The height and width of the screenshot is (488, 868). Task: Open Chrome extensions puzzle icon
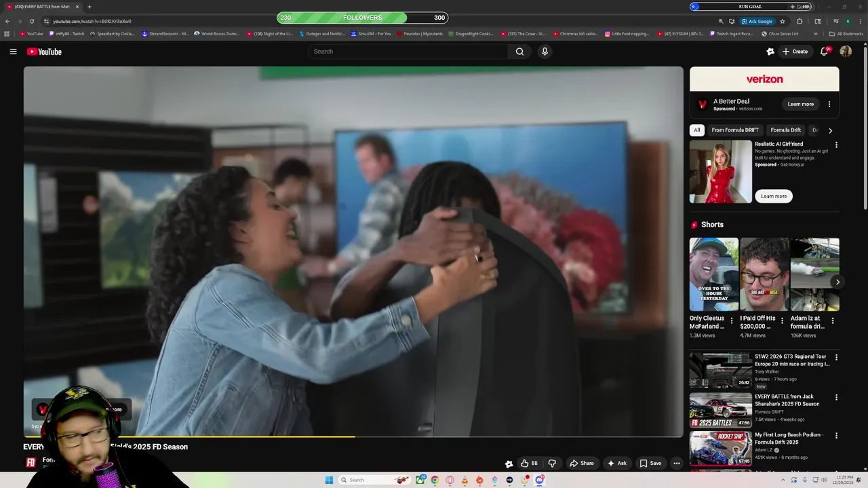point(800,21)
